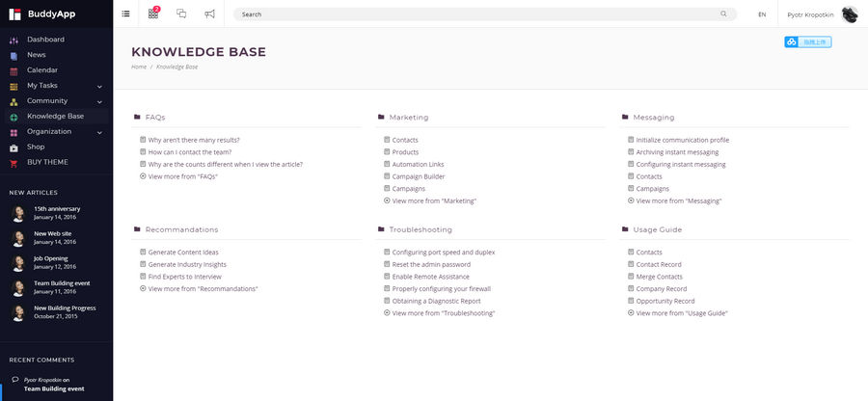Expand the Organization chevron
Viewport: 868px width, 401px height.
(99, 133)
